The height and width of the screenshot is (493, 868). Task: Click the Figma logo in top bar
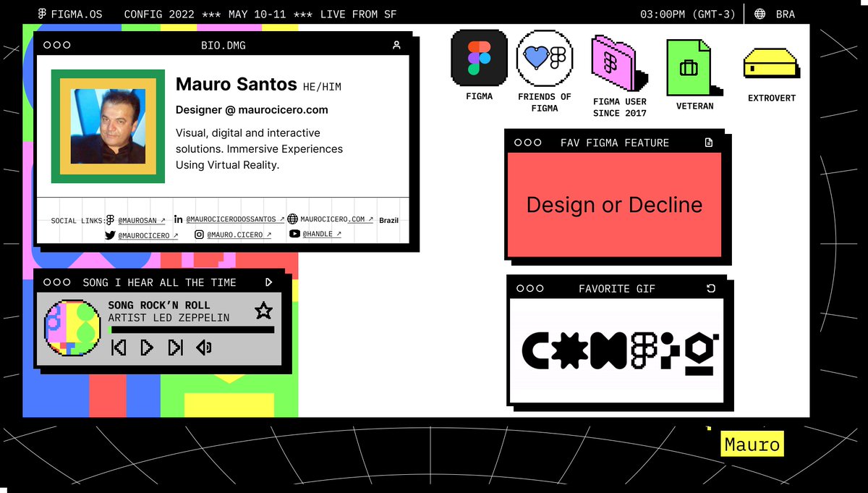tap(42, 14)
